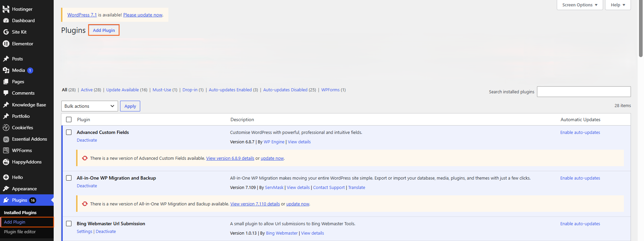
Task: Click the Hostinger logo icon
Action: coord(6,9)
